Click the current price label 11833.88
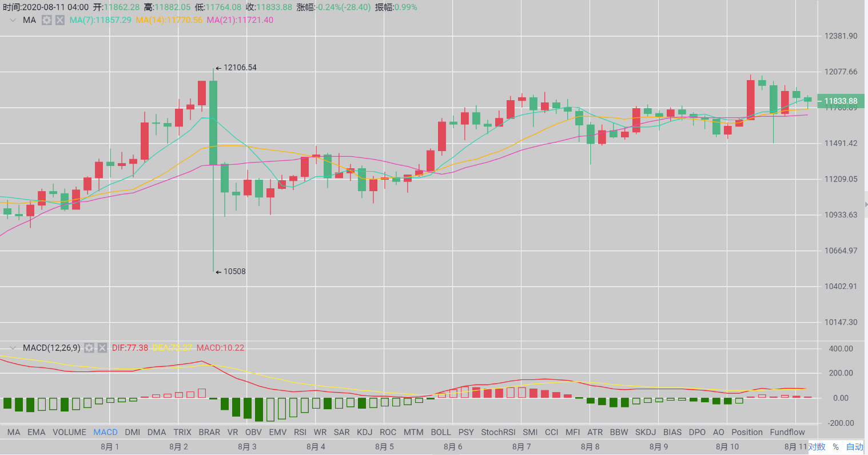Viewport: 868px width, 455px height. [841, 101]
